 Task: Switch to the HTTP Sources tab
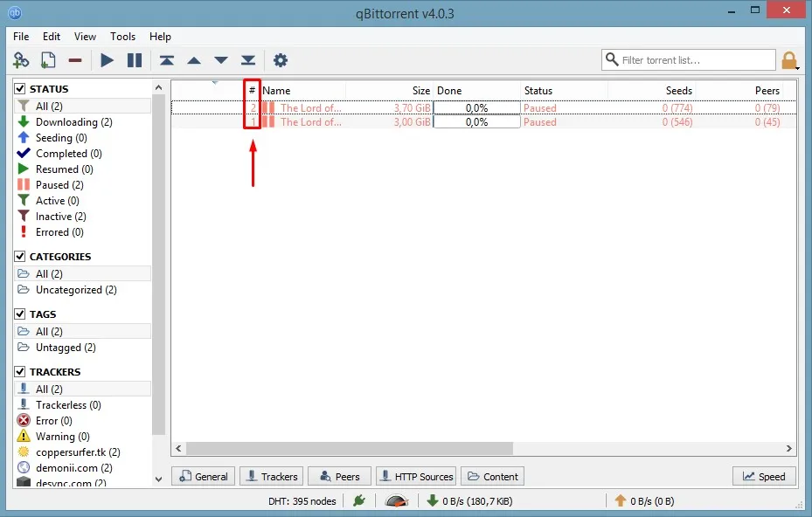(x=416, y=476)
